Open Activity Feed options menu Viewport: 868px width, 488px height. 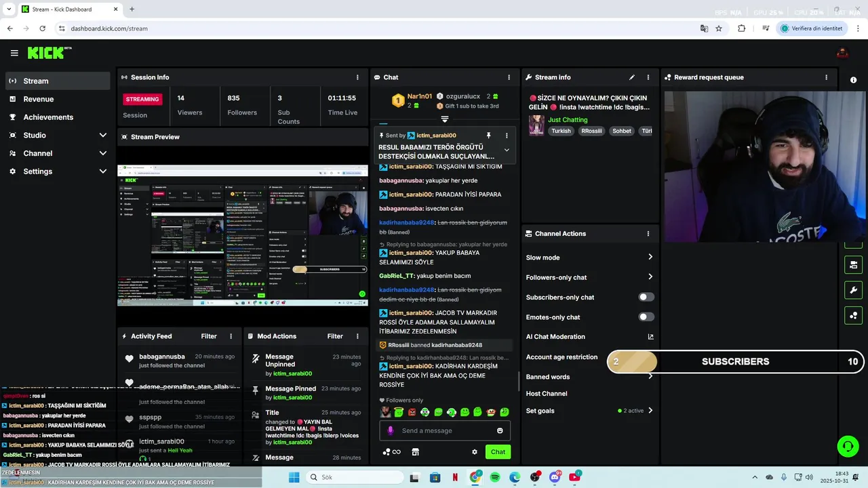(231, 336)
